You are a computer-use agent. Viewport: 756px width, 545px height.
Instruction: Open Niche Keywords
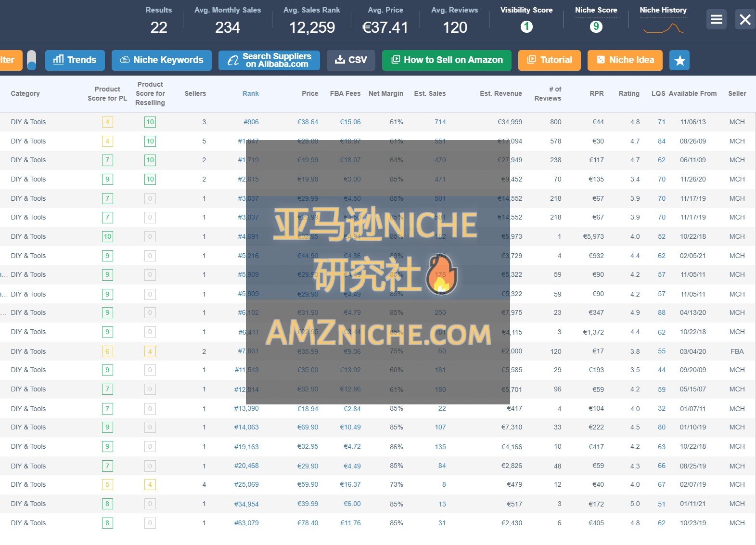(162, 60)
